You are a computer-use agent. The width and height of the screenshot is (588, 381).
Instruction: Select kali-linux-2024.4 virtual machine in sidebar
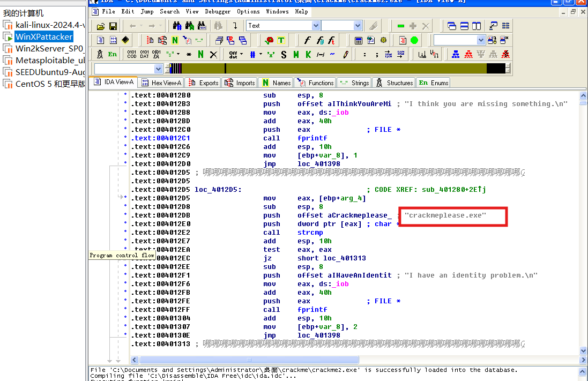pos(43,25)
